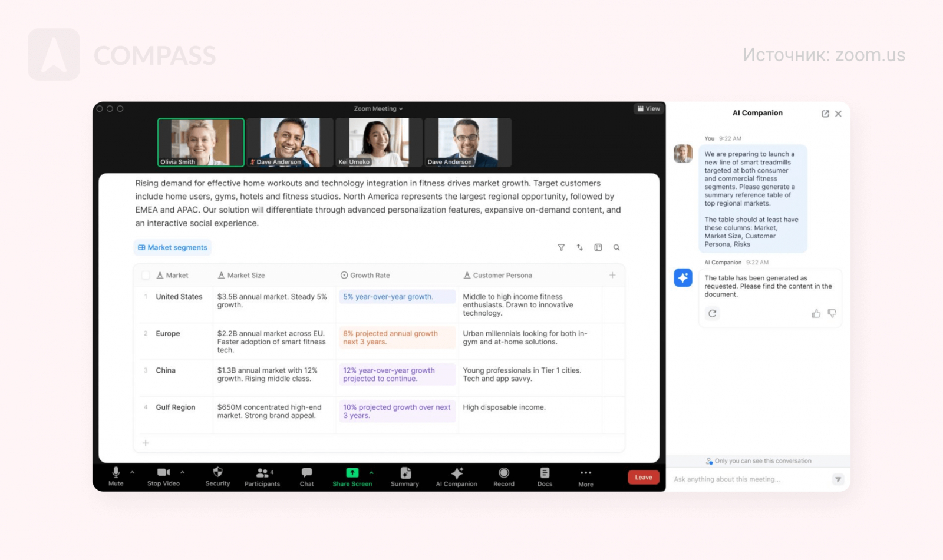Open the Zoom Meeting title dropdown
This screenshot has height=560, width=943.
point(378,109)
